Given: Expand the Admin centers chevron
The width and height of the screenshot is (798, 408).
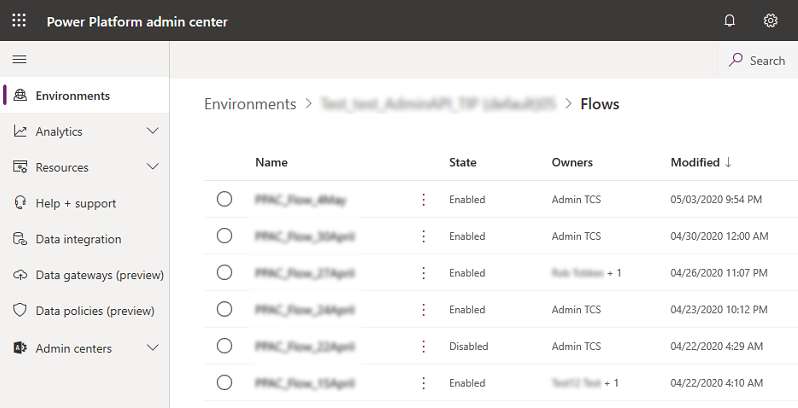Looking at the screenshot, I should pyautogui.click(x=153, y=348).
